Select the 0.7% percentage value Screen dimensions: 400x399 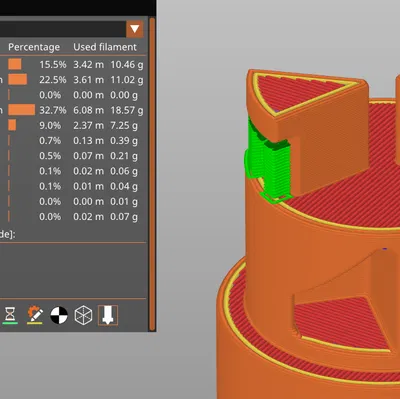tap(50, 141)
